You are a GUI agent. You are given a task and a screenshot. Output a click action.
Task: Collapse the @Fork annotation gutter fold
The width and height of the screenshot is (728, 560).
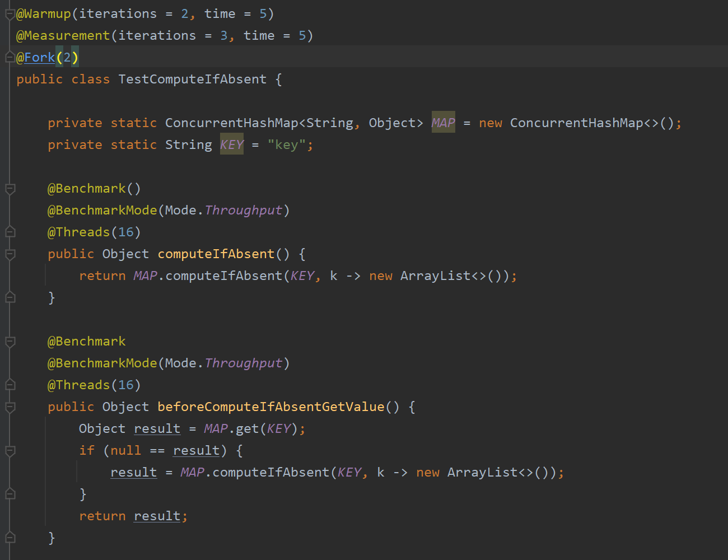coord(10,57)
